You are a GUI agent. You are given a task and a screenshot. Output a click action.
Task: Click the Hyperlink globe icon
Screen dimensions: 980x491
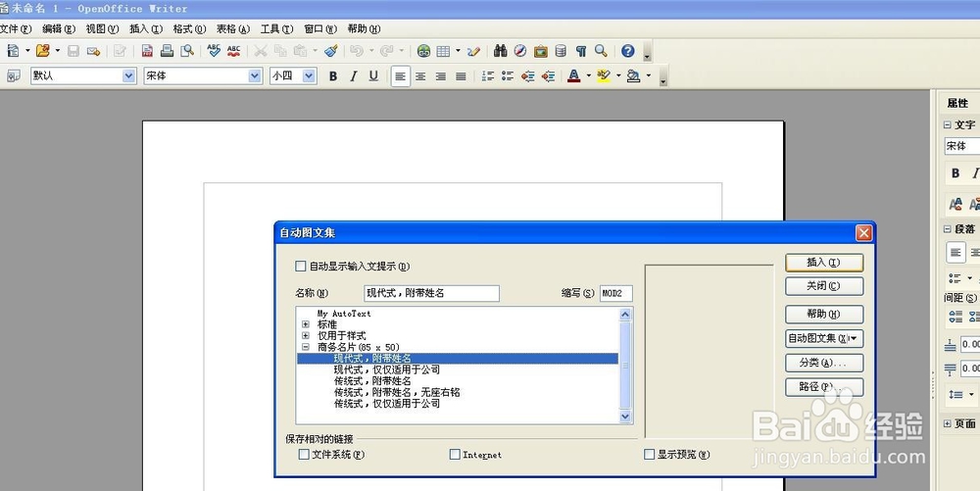click(423, 51)
